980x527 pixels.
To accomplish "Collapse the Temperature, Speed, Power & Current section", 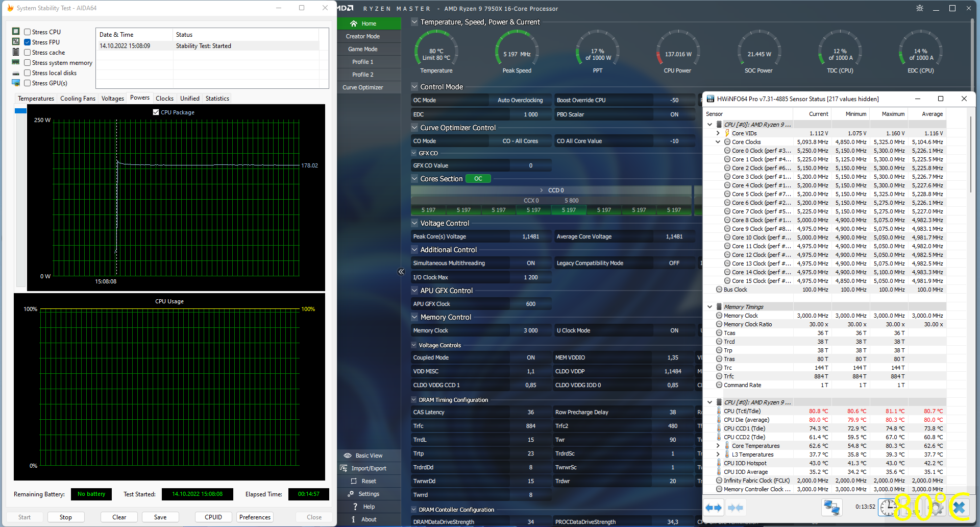I will tap(415, 22).
